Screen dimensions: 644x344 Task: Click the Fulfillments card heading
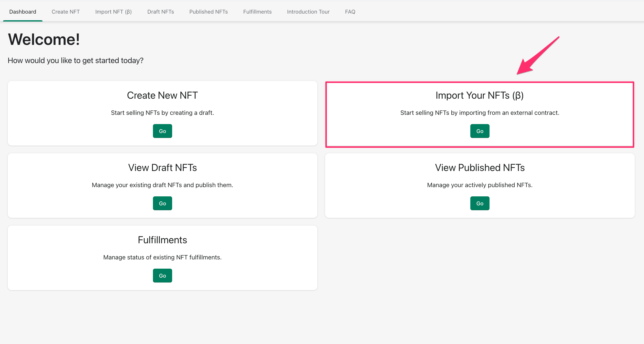[162, 240]
